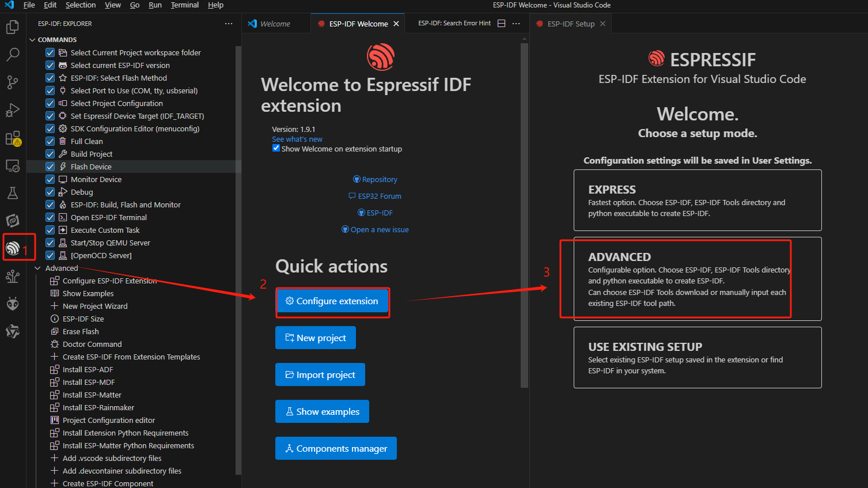
Task: Uncheck Show Welcome on extension startup
Action: [276, 148]
